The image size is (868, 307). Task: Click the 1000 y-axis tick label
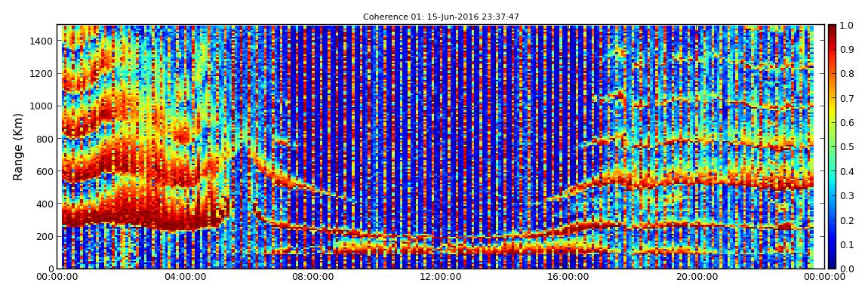point(42,106)
